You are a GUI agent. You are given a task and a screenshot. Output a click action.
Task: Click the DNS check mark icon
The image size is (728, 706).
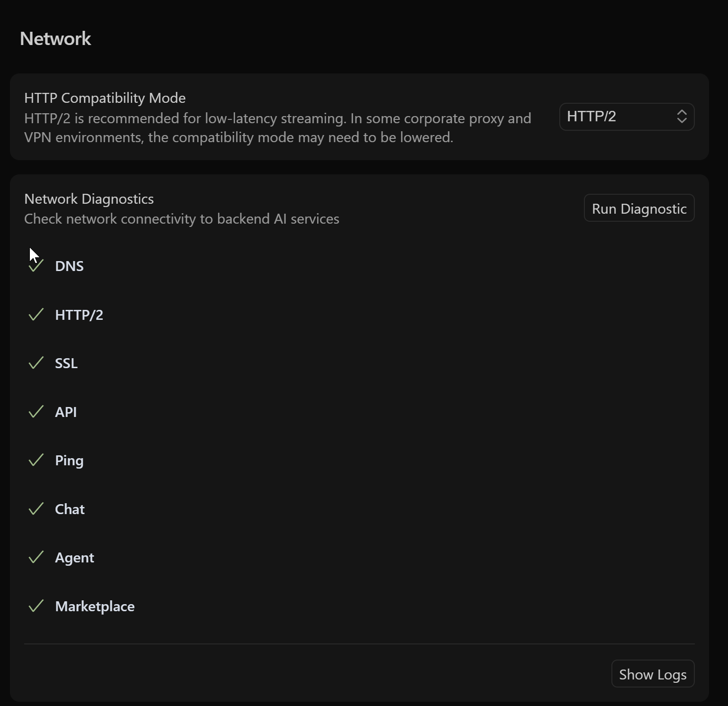(x=36, y=266)
